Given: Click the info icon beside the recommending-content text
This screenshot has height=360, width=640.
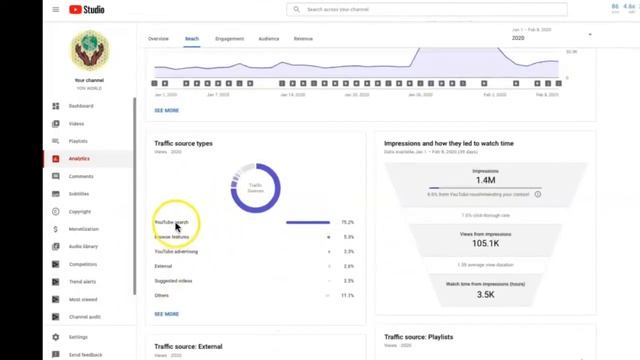Looking at the screenshot, I should [x=538, y=194].
